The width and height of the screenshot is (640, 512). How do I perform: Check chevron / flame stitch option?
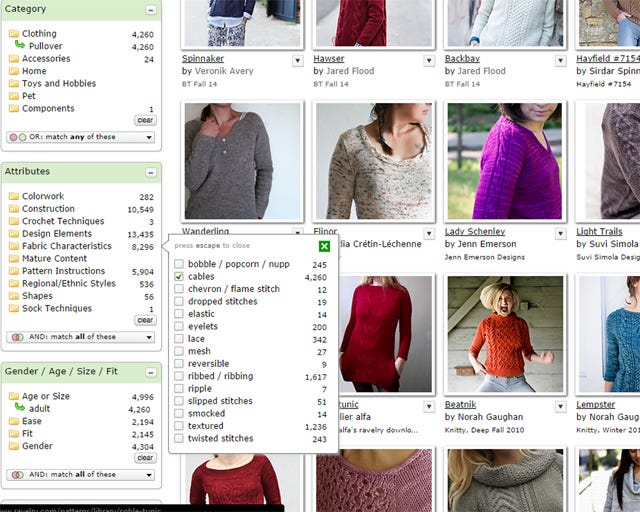coord(179,289)
